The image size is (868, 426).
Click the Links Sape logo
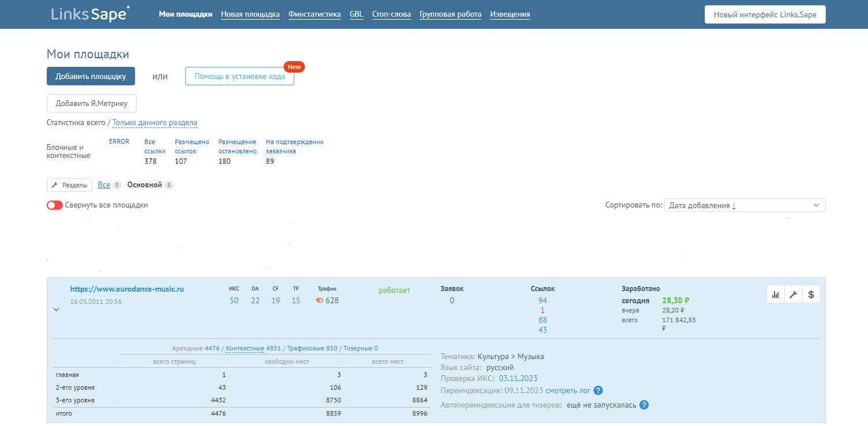coord(90,14)
